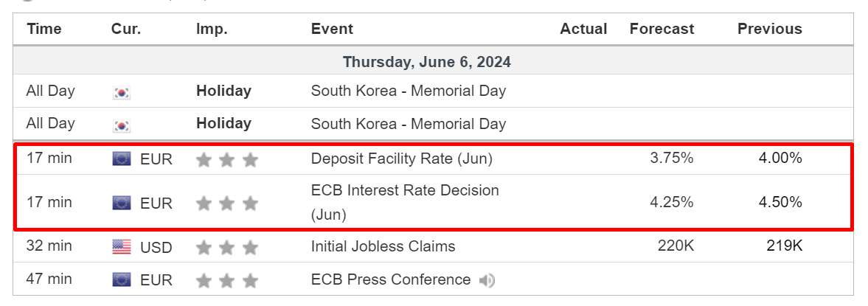
Task: Click the Imp. column header
Action: coord(212,29)
